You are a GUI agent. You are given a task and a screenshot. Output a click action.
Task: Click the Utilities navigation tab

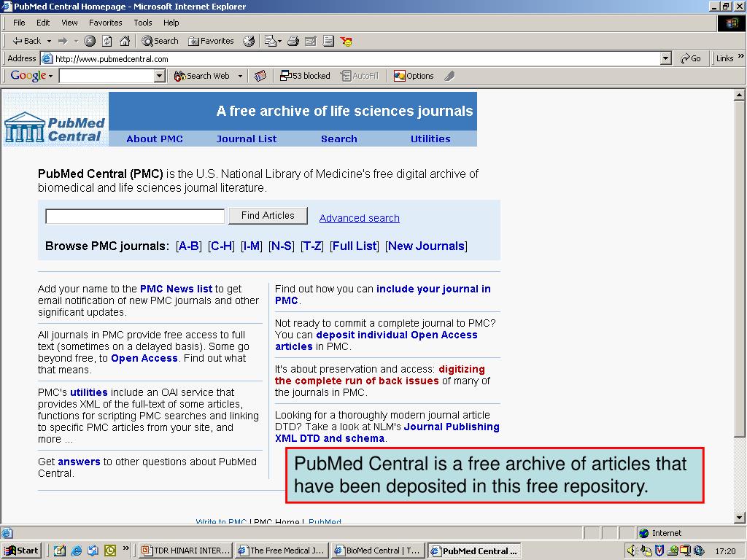430,139
